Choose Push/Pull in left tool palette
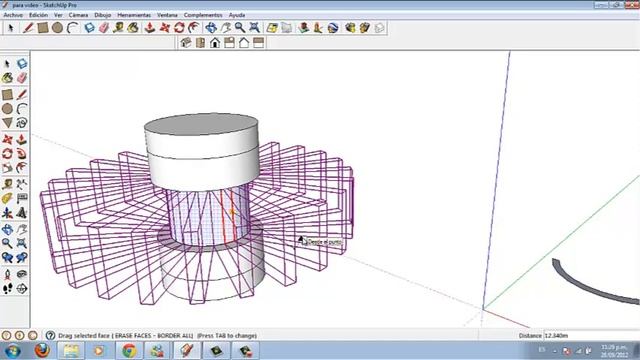The image size is (640, 360). click(22, 140)
